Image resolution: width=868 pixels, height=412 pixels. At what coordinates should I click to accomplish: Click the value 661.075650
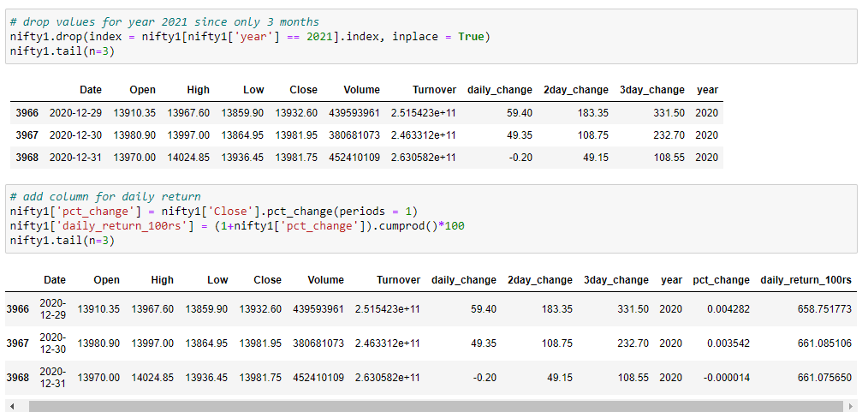[x=824, y=378]
